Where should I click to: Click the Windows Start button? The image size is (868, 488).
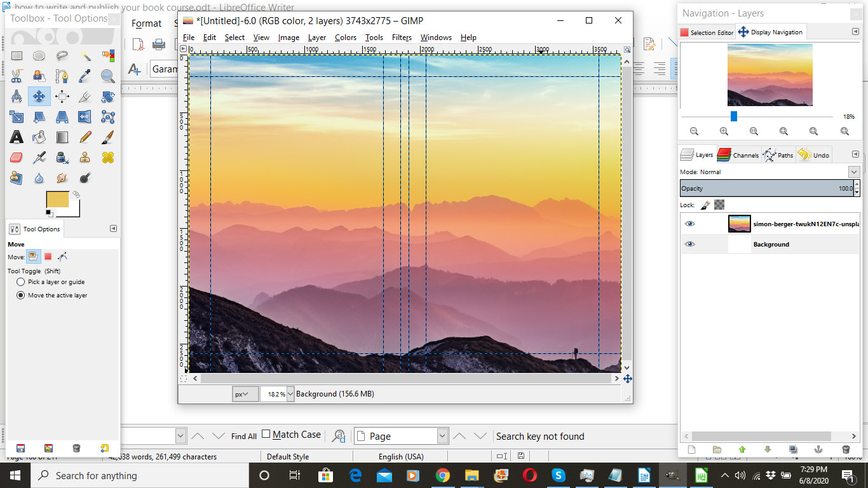(15, 475)
